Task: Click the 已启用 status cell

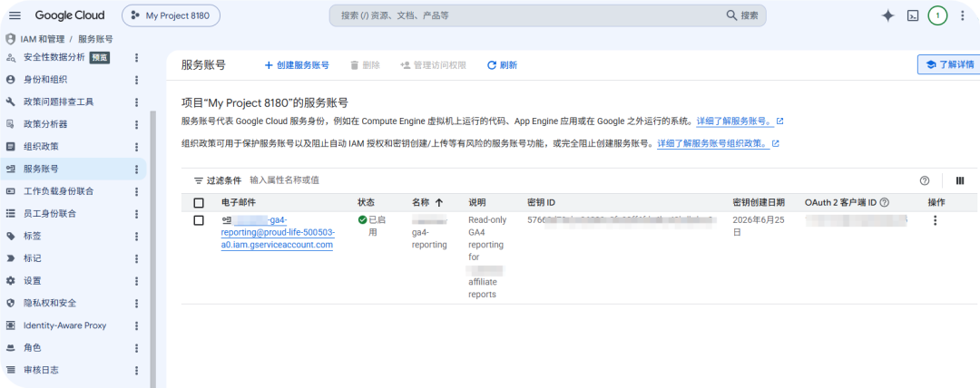Action: point(374,226)
